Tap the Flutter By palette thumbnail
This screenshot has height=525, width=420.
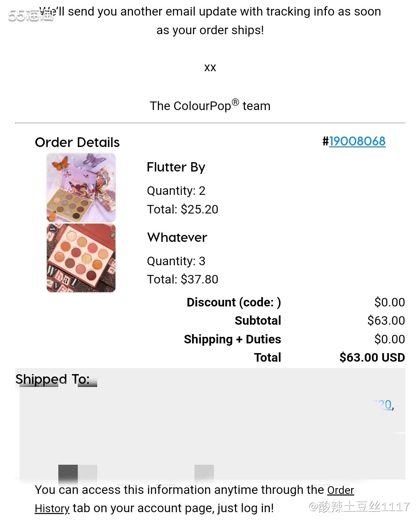pos(81,187)
